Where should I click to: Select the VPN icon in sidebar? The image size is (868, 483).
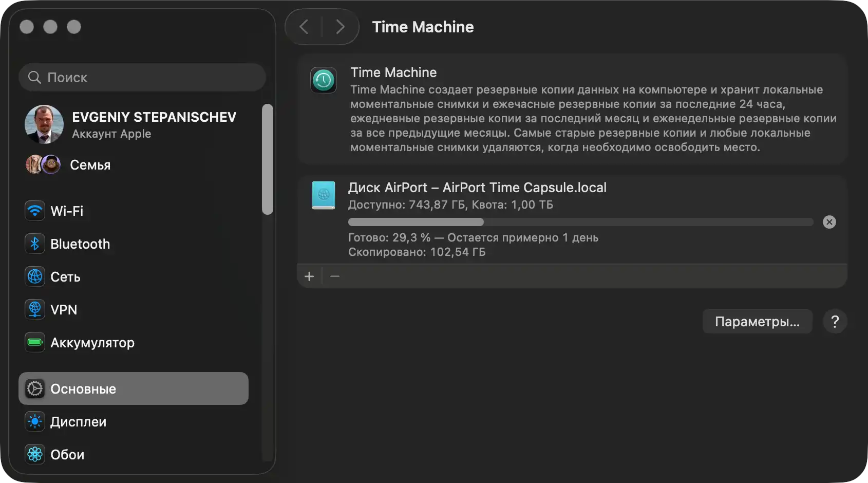tap(35, 309)
